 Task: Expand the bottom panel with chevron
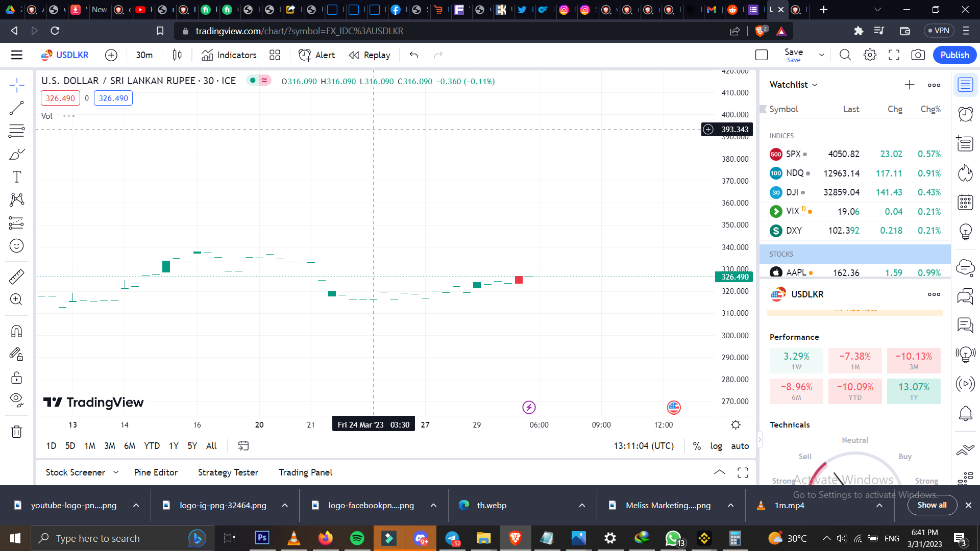720,472
